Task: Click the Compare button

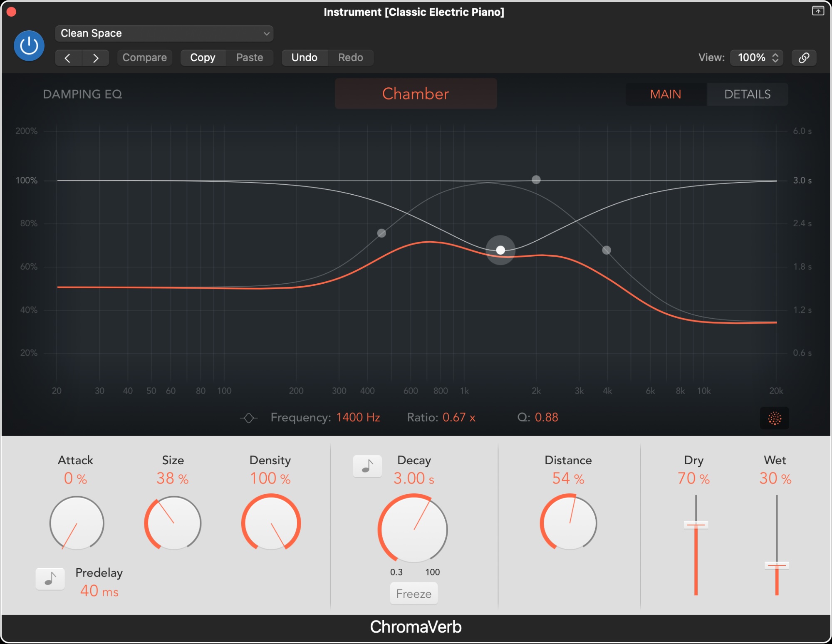Action: tap(144, 58)
